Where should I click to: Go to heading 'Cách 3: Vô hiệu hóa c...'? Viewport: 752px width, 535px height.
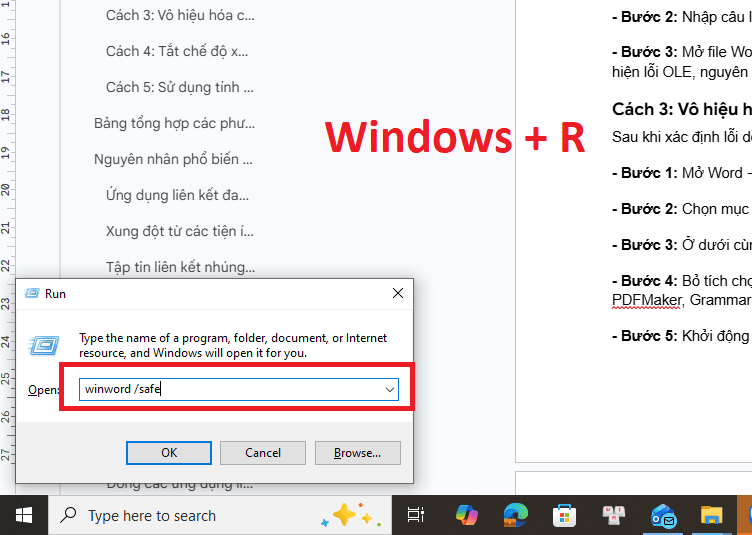[180, 15]
